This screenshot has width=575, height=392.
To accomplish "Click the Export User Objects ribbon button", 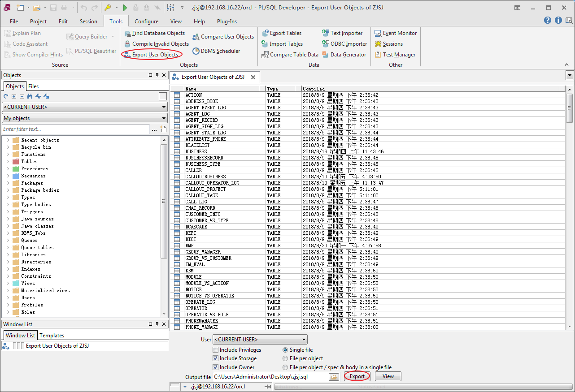I will [152, 55].
